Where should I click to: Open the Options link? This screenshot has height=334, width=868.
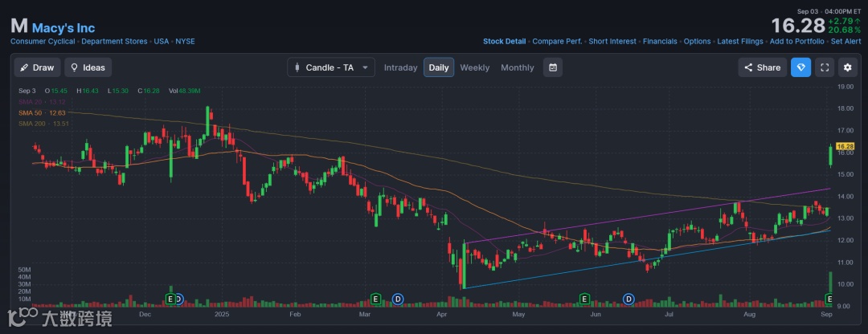click(x=697, y=42)
